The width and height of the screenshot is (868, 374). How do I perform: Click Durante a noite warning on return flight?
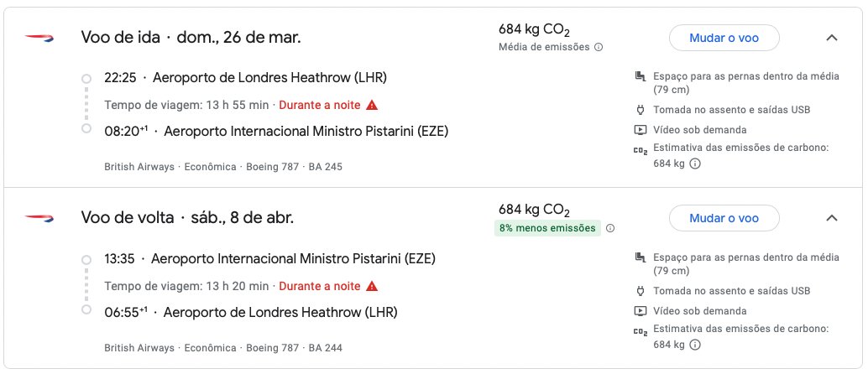point(319,286)
